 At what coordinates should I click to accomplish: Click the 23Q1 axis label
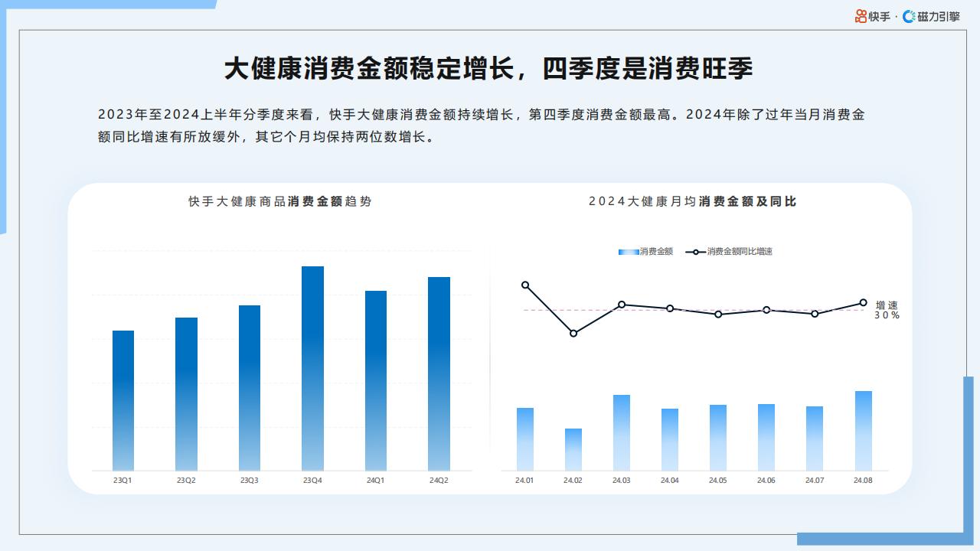pos(122,481)
